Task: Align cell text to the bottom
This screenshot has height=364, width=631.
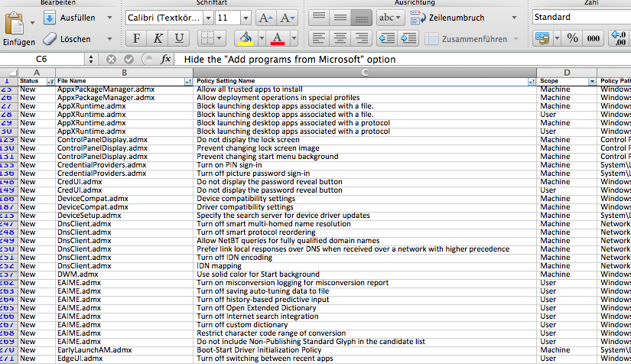Action: point(361,18)
